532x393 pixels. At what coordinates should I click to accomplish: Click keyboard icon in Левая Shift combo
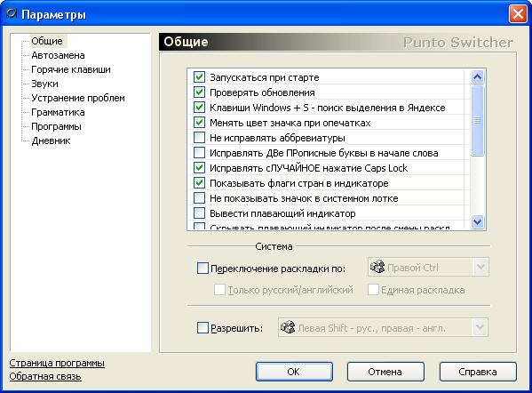288,327
